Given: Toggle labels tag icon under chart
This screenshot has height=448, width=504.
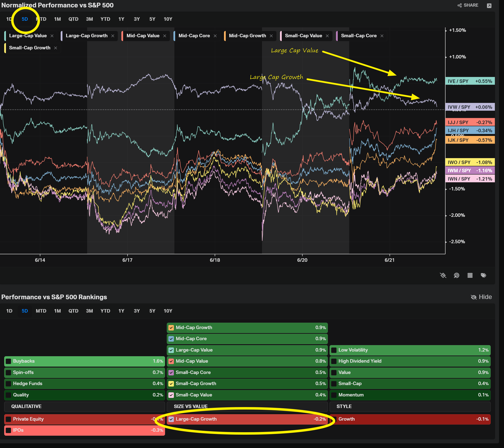Looking at the screenshot, I should tap(483, 275).
